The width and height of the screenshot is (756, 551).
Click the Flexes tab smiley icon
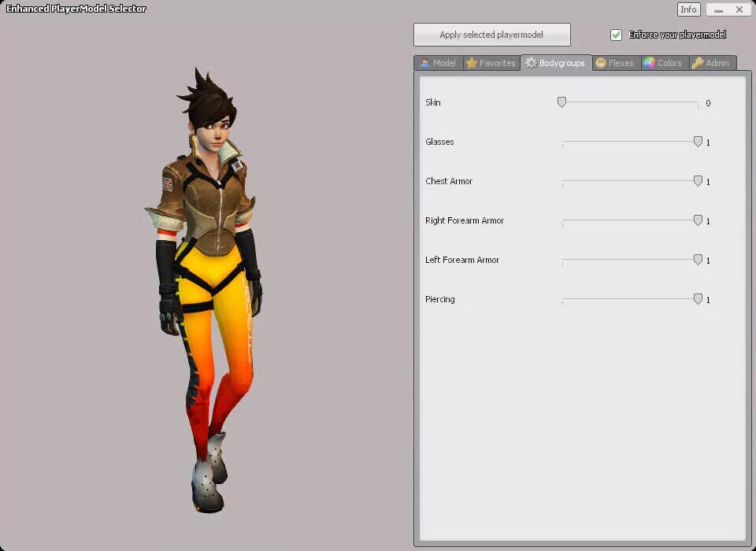point(600,63)
